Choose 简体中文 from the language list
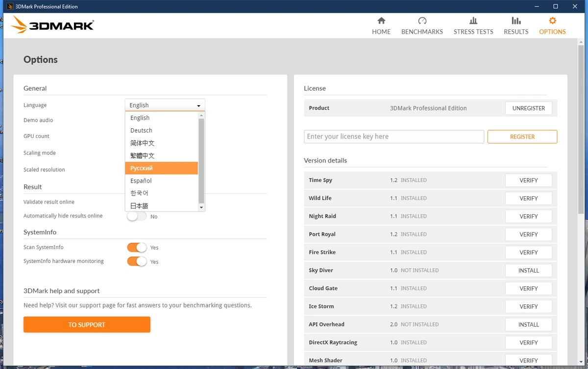Image resolution: width=588 pixels, height=369 pixels. [x=161, y=143]
